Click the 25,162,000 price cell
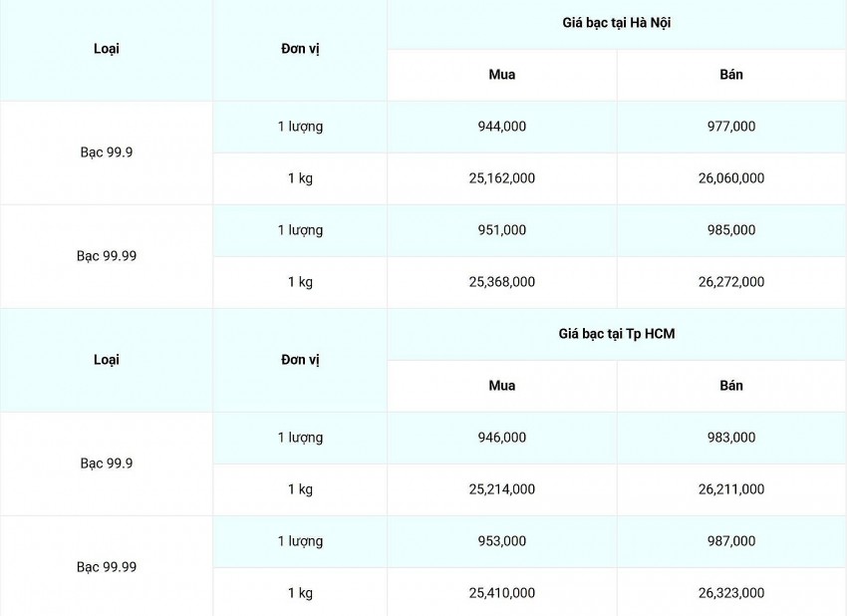This screenshot has height=616, width=847. tap(502, 178)
